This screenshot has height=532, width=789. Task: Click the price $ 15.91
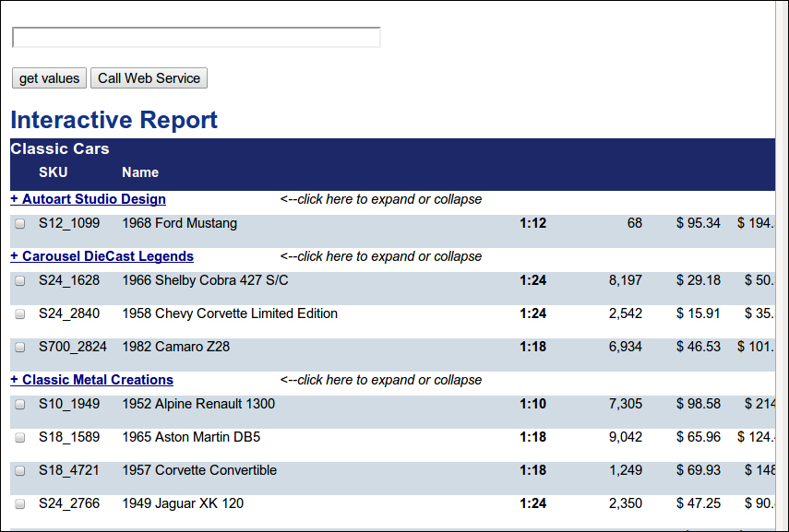(699, 313)
